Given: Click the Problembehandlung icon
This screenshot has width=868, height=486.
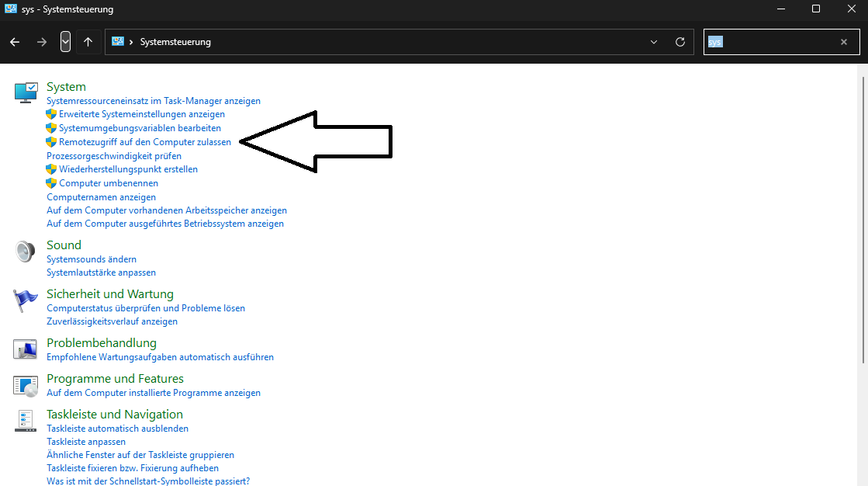Looking at the screenshot, I should tap(26, 349).
